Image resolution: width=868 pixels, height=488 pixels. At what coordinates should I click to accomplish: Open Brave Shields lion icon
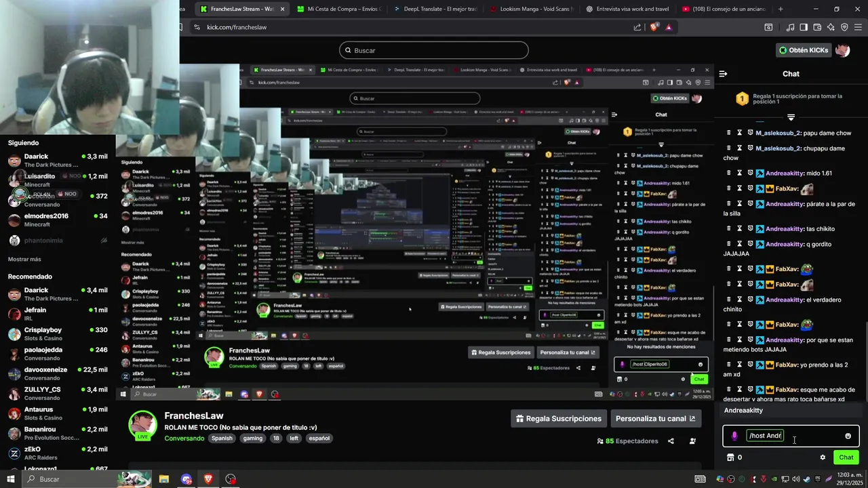654,27
